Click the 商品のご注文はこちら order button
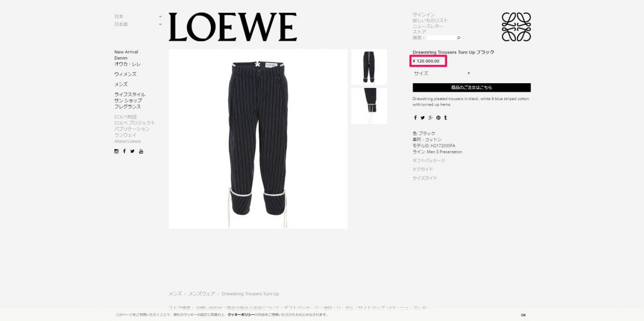644x321 pixels. tap(471, 88)
